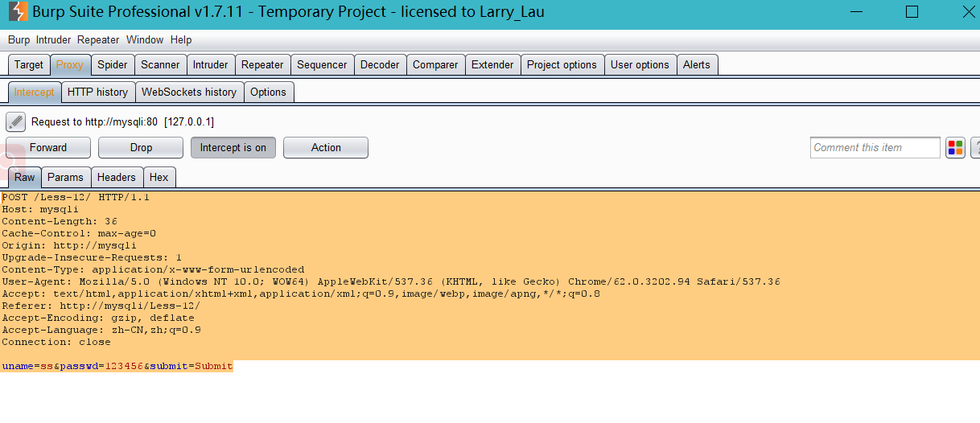Click the uname=ss parameter in request body

point(27,366)
